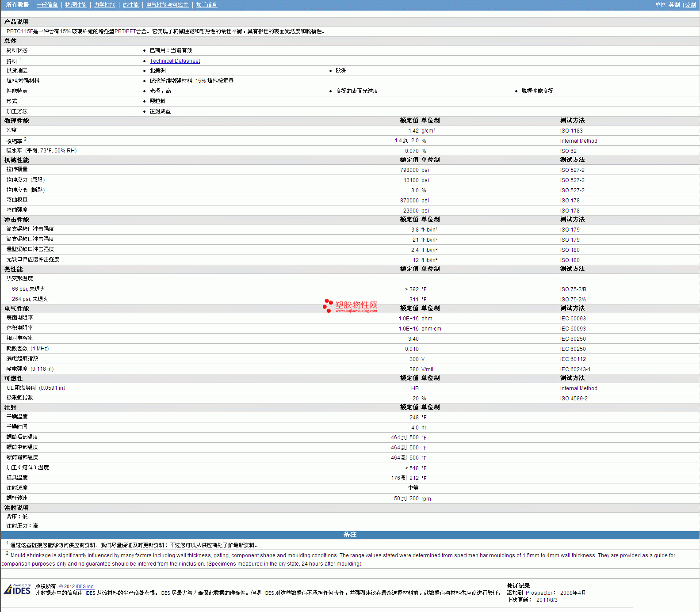Screen dimensions: 700x612
Task: Click the Powered by IDES logo
Action: pyautogui.click(x=17, y=589)
